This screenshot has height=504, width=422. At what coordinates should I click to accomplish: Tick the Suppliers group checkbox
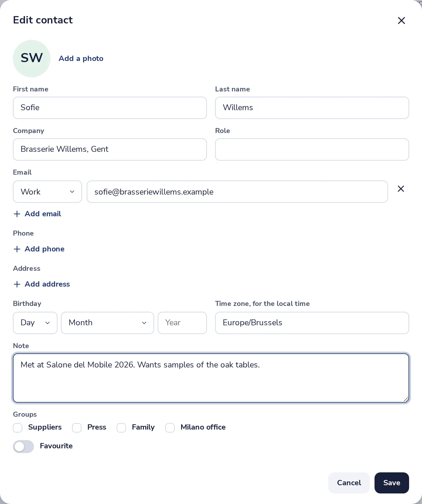[18, 428]
